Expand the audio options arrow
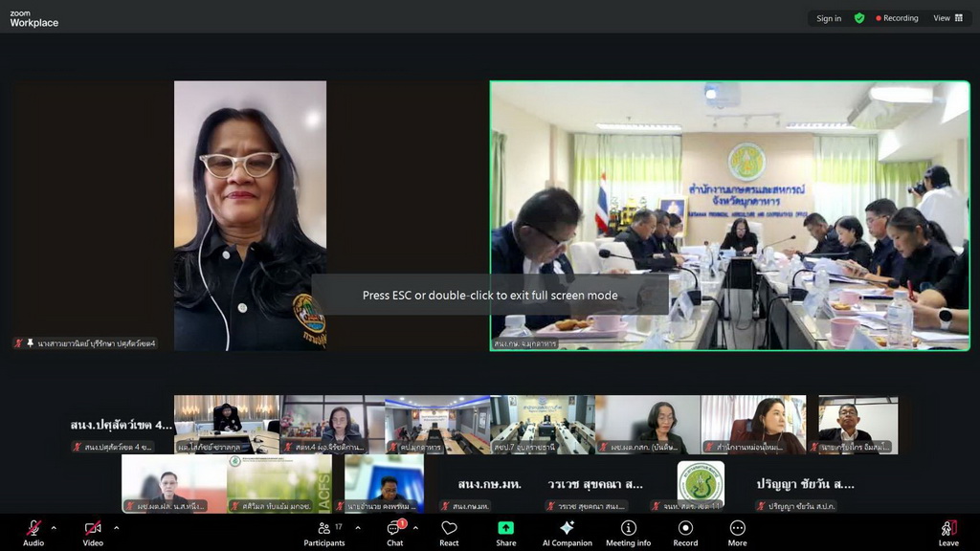 (54, 527)
